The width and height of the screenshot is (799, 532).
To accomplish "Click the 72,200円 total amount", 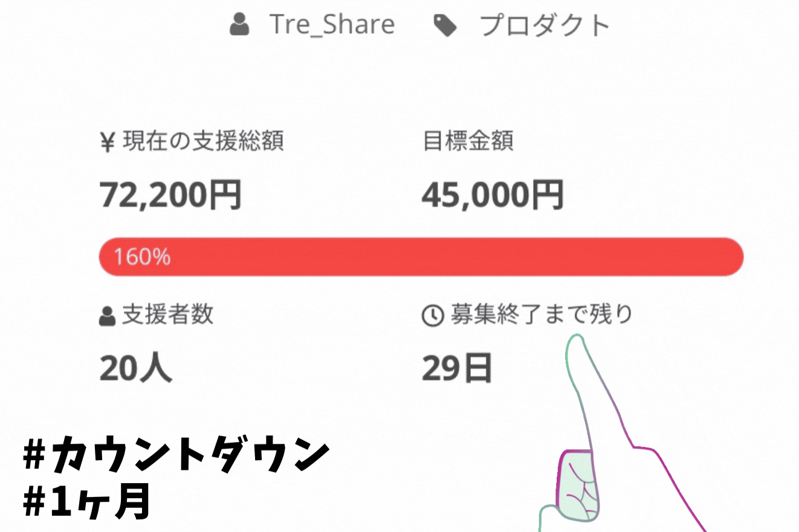I will pyautogui.click(x=170, y=196).
